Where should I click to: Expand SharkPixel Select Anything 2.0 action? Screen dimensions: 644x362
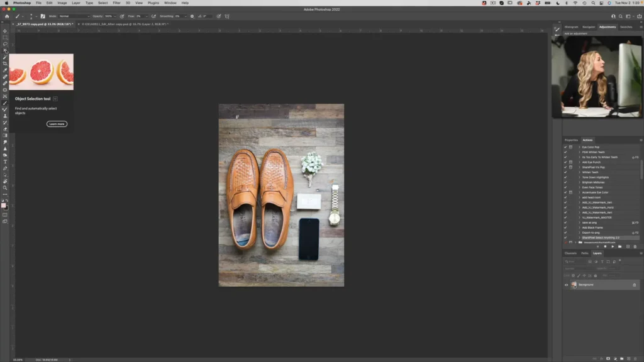click(x=579, y=238)
